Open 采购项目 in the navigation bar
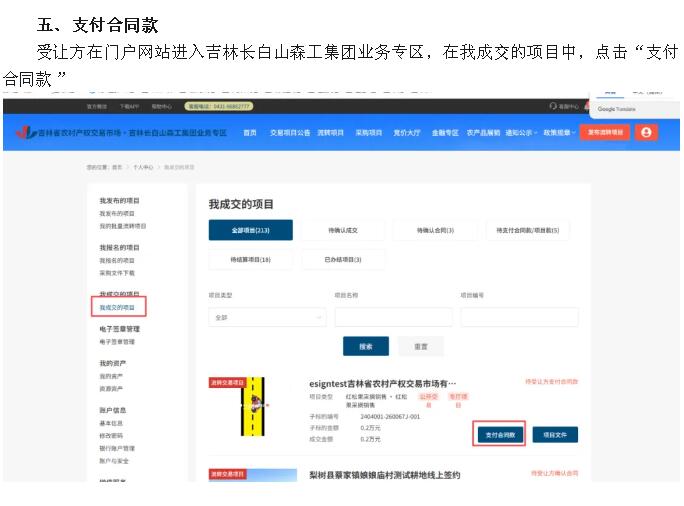 [369, 133]
